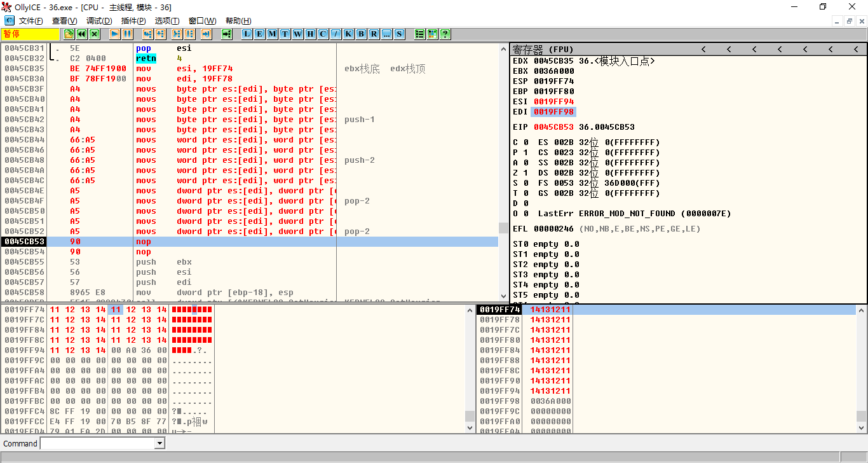Open the 调试(D) debug menu
The width and height of the screenshot is (868, 463).
(x=99, y=21)
